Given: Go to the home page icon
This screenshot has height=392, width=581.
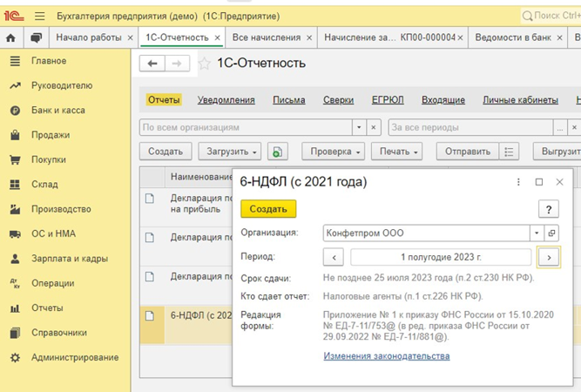Looking at the screenshot, I should point(11,37).
